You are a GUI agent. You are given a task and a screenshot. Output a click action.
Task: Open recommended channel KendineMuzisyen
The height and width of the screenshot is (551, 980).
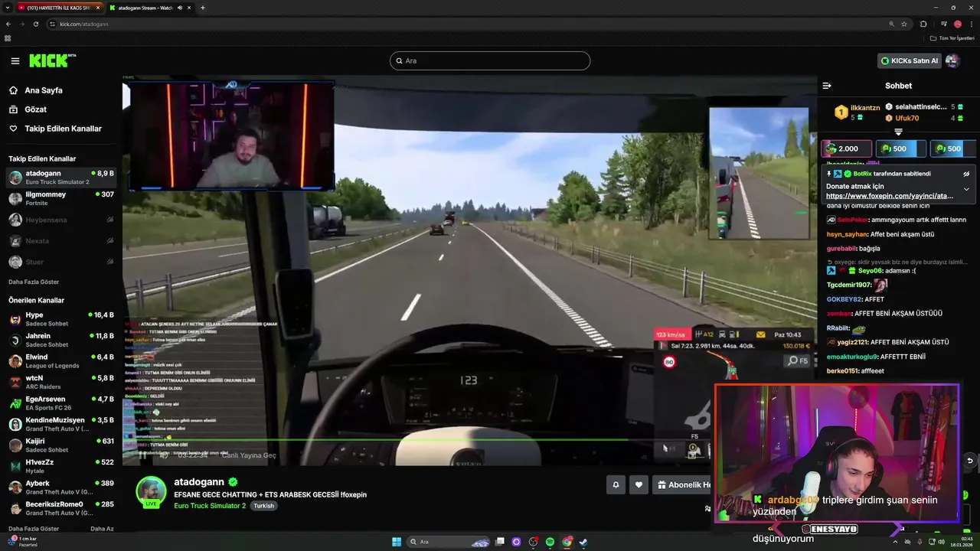click(x=61, y=424)
